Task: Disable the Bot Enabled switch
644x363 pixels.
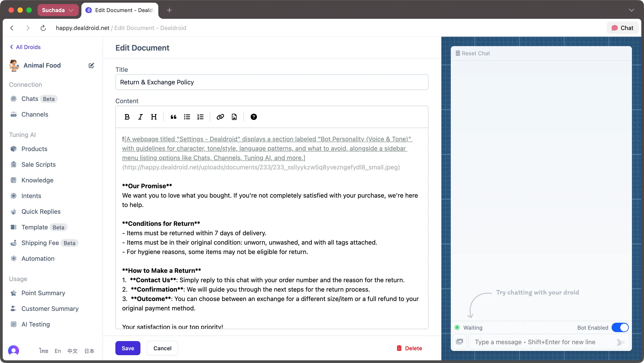Action: [620, 327]
